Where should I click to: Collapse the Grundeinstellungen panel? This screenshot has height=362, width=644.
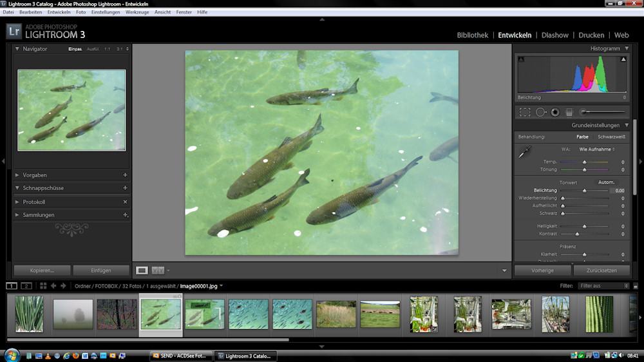click(627, 125)
